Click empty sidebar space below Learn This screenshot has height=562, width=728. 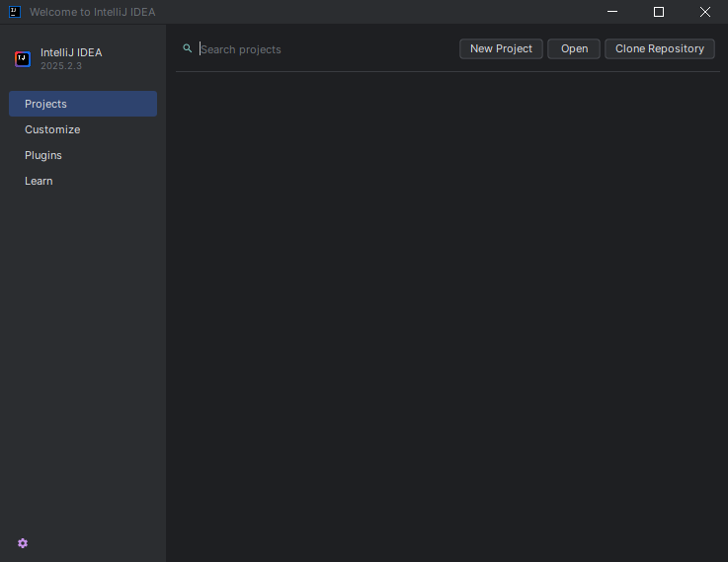click(x=83, y=346)
